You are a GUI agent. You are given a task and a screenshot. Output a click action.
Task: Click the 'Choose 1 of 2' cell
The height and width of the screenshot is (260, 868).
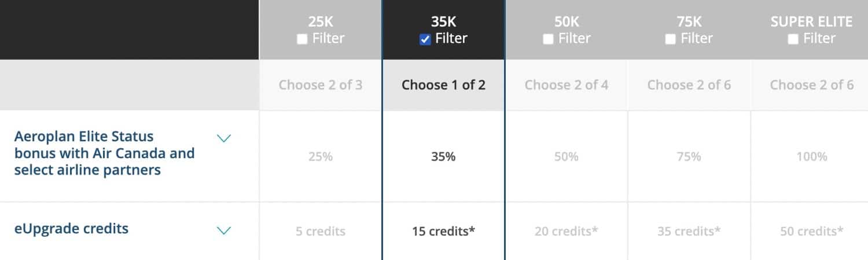(x=443, y=85)
